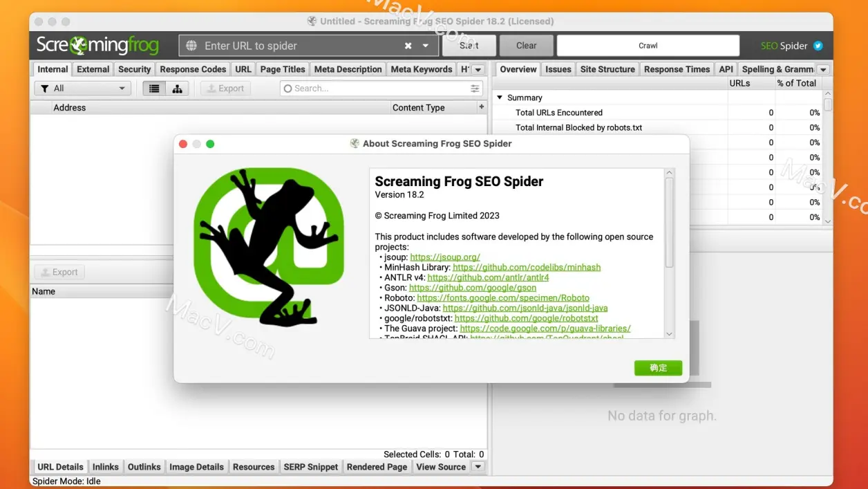868x489 pixels.
Task: Expand more bottom tabs arrow
Action: [x=478, y=467]
